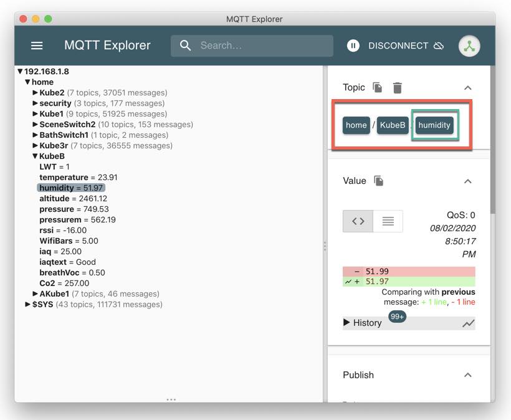The height and width of the screenshot is (420, 511).
Task: Expand the SceneSwitch2 topic node
Action: (35, 125)
